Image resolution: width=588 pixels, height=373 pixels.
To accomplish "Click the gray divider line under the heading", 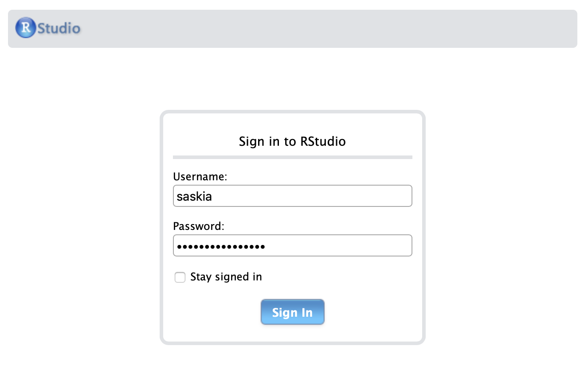I will 293,157.
